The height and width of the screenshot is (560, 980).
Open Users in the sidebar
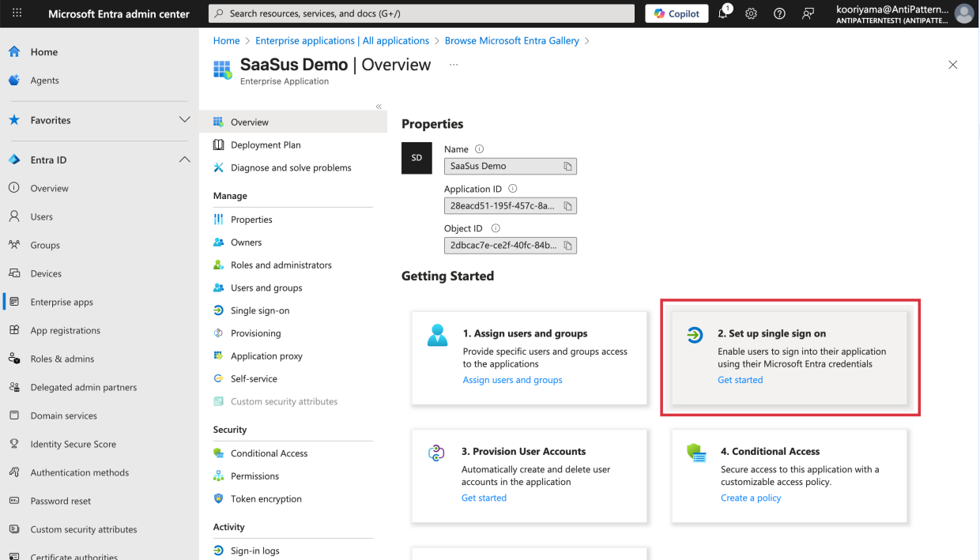(41, 216)
